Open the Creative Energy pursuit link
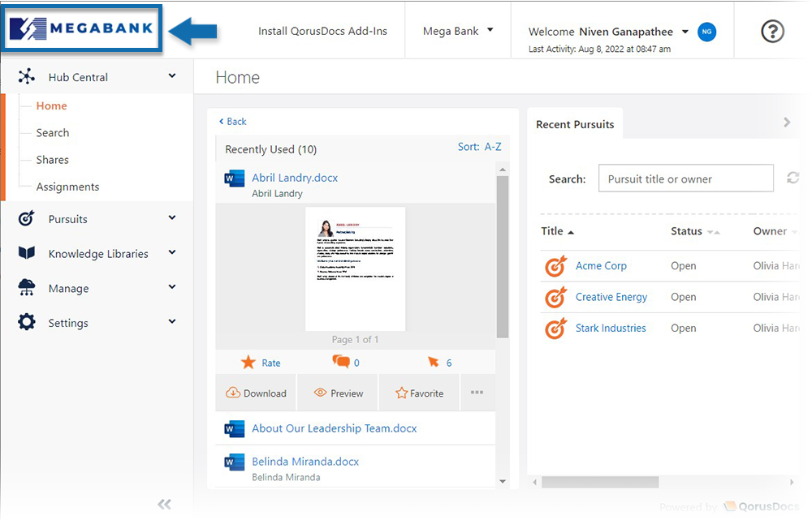The width and height of the screenshot is (812, 520). (x=611, y=297)
